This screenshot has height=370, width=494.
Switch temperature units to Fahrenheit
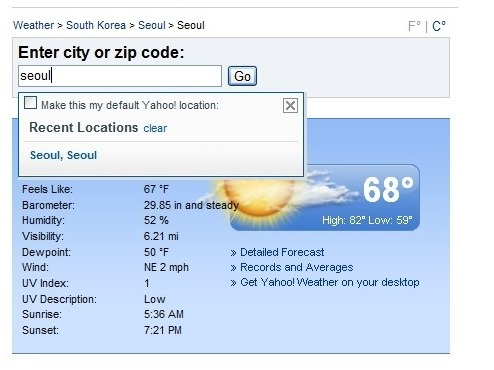tap(414, 26)
